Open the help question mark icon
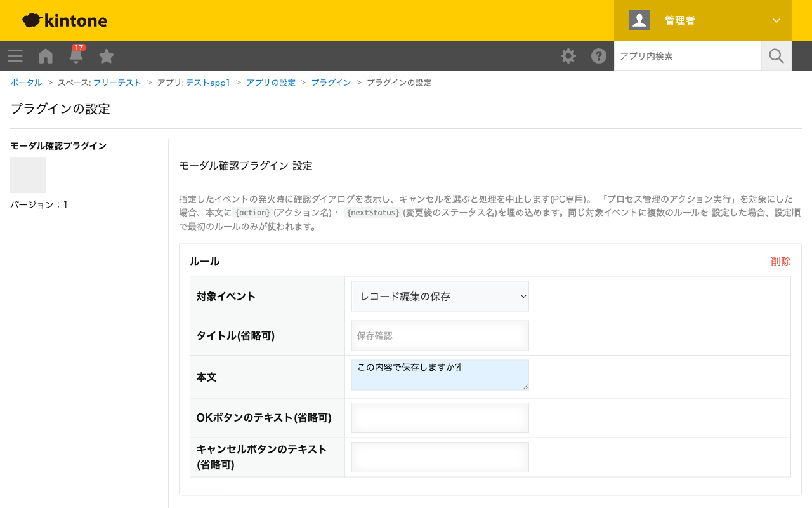 pyautogui.click(x=599, y=56)
